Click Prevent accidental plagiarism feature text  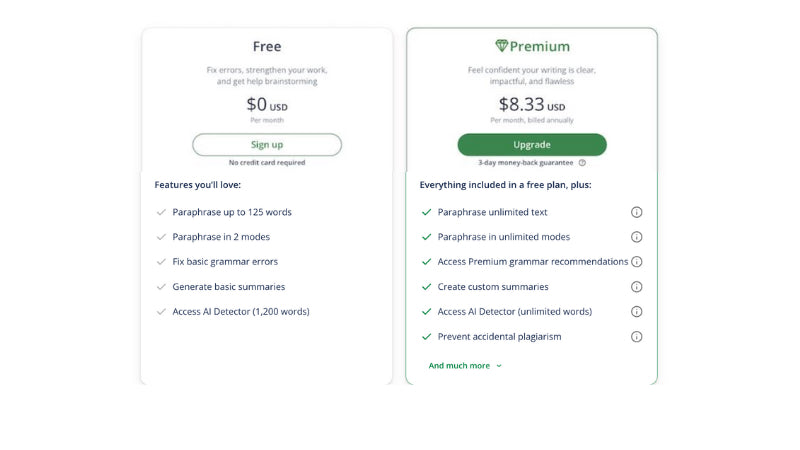click(499, 337)
